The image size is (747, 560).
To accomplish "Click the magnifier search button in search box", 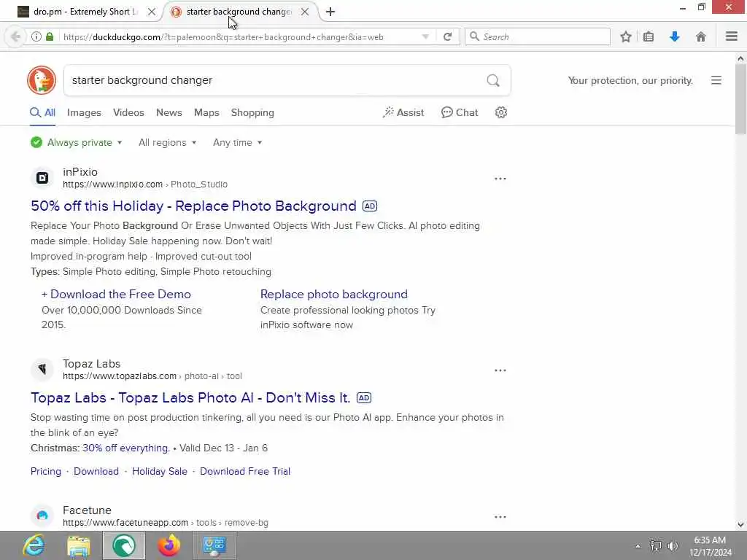I will (493, 80).
